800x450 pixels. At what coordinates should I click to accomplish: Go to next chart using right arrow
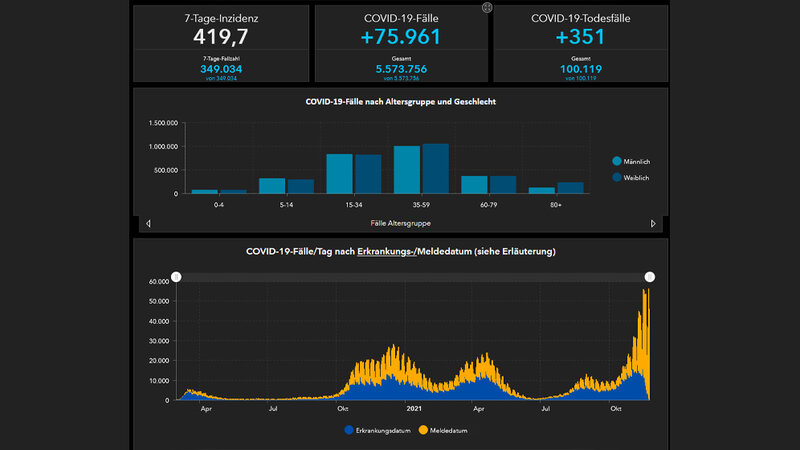653,223
